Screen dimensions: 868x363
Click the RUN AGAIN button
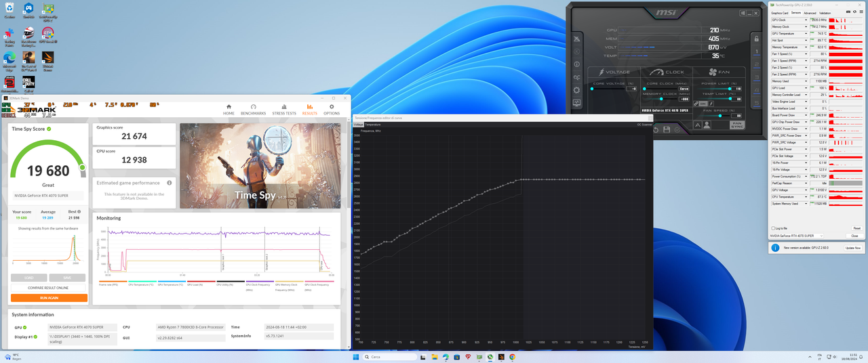coord(49,298)
